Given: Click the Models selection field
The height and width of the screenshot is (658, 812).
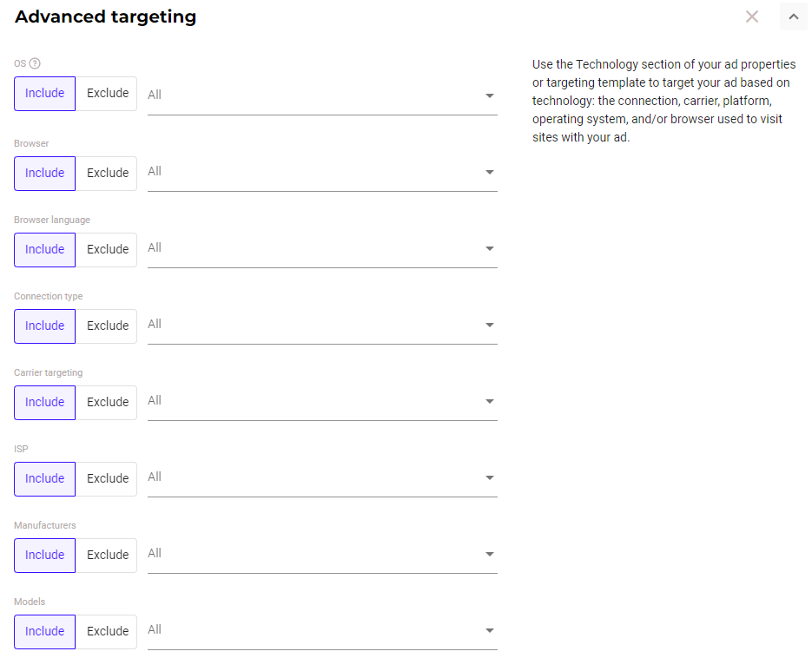Looking at the screenshot, I should click(x=313, y=630).
